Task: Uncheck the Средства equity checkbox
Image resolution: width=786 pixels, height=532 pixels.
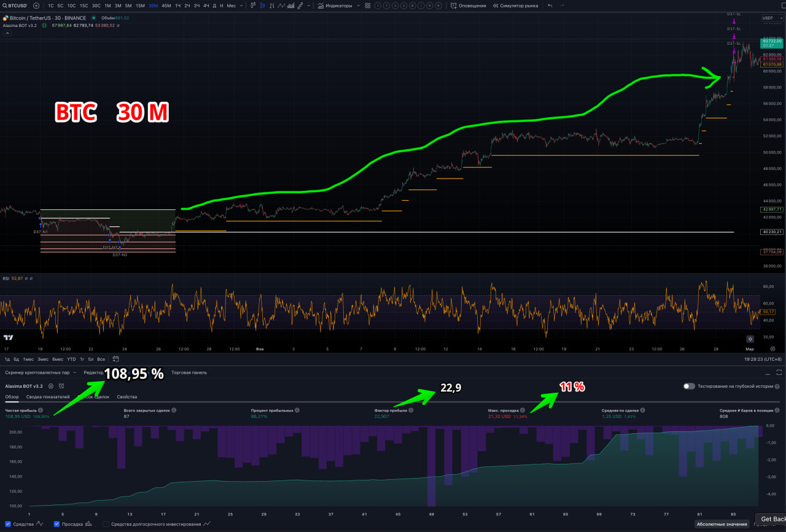Action: (8, 524)
